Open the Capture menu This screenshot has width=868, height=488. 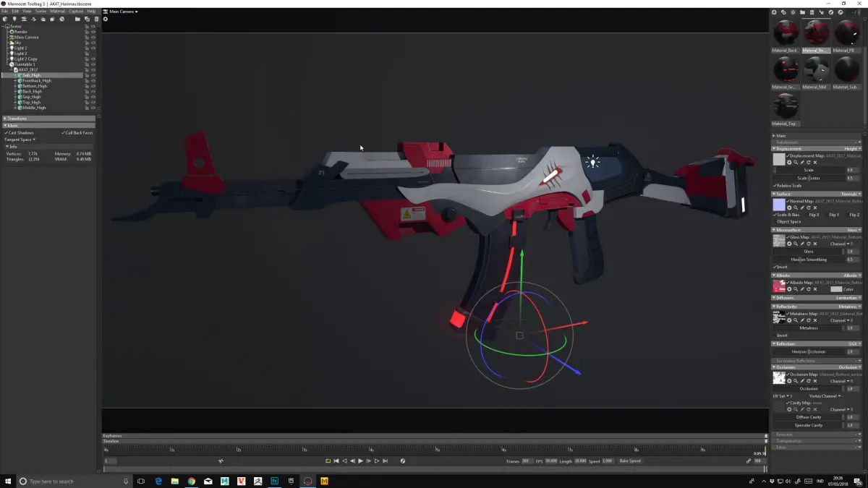(x=76, y=12)
